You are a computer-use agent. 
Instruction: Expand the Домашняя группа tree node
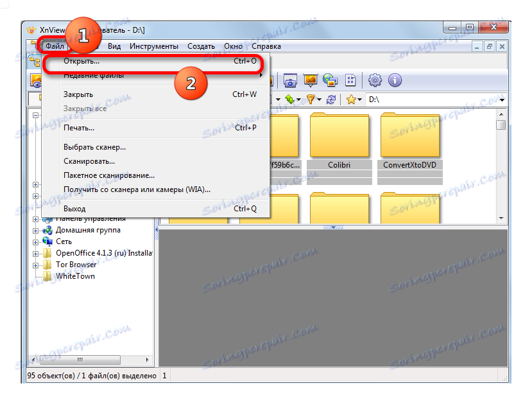click(x=35, y=231)
